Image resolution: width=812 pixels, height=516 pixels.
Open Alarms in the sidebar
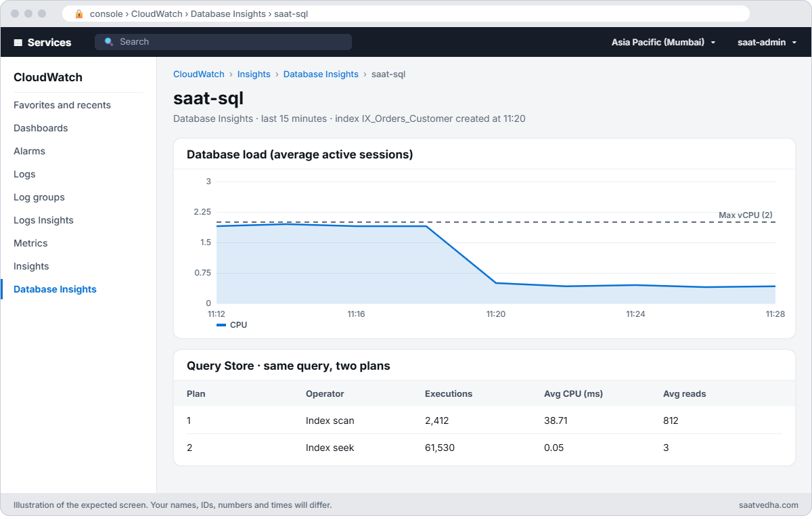pyautogui.click(x=29, y=151)
